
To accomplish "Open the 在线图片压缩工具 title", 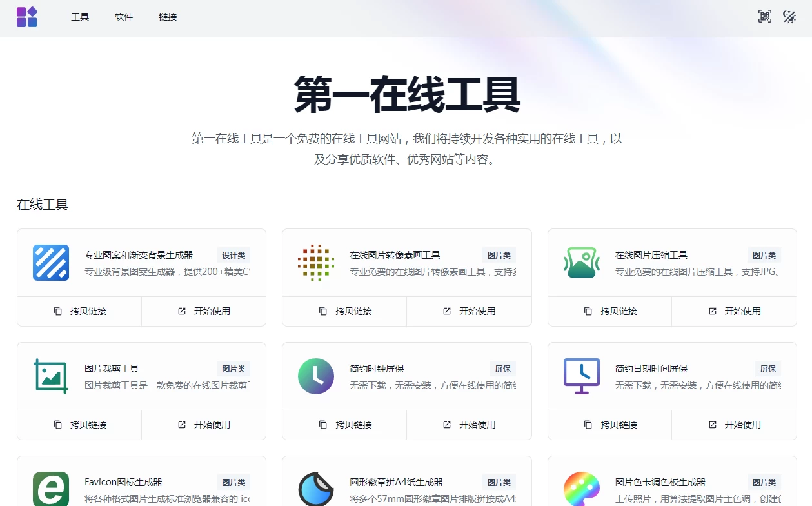I will [x=651, y=255].
